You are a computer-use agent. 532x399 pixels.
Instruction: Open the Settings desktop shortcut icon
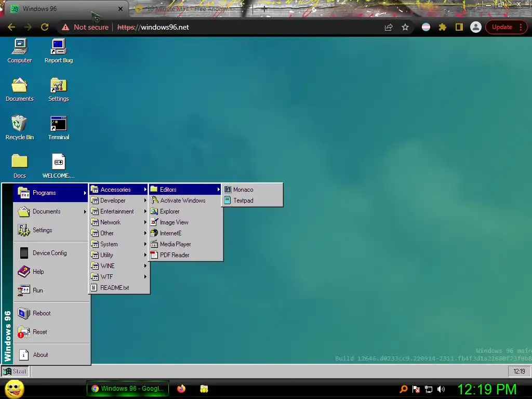point(58,89)
